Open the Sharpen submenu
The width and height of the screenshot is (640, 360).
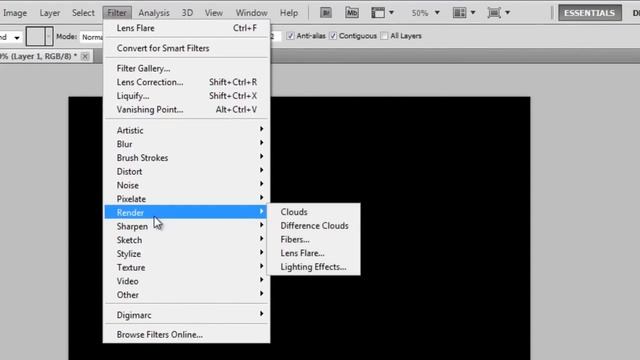(186, 226)
